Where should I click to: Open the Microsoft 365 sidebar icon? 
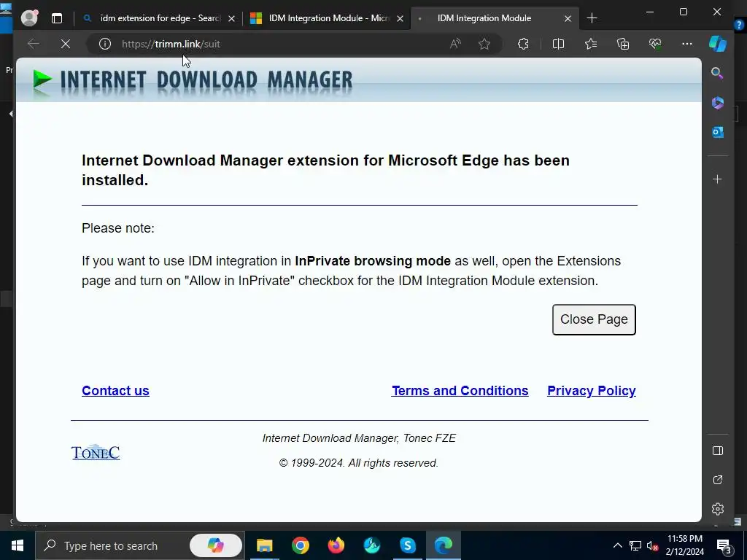(x=718, y=102)
